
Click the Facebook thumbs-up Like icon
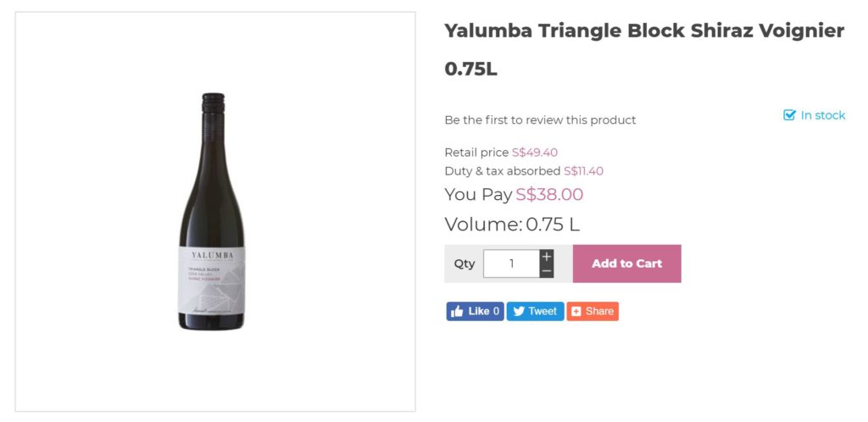[x=457, y=312]
